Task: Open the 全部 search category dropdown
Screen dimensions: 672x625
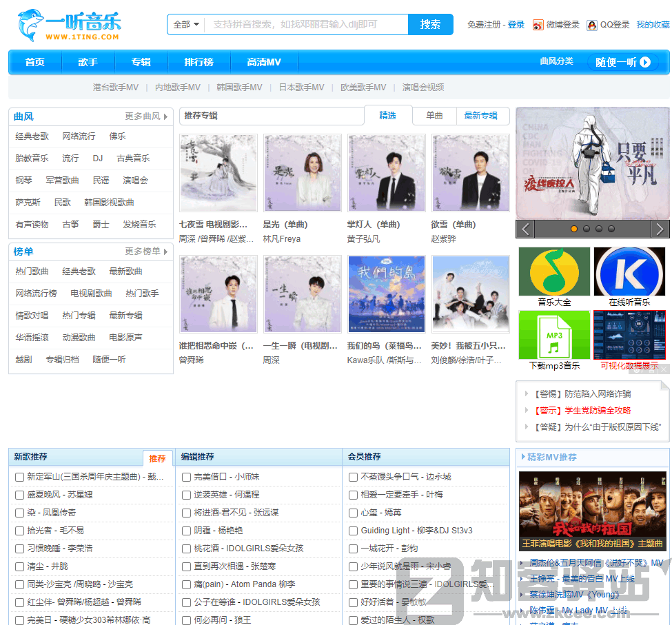Action: point(186,25)
